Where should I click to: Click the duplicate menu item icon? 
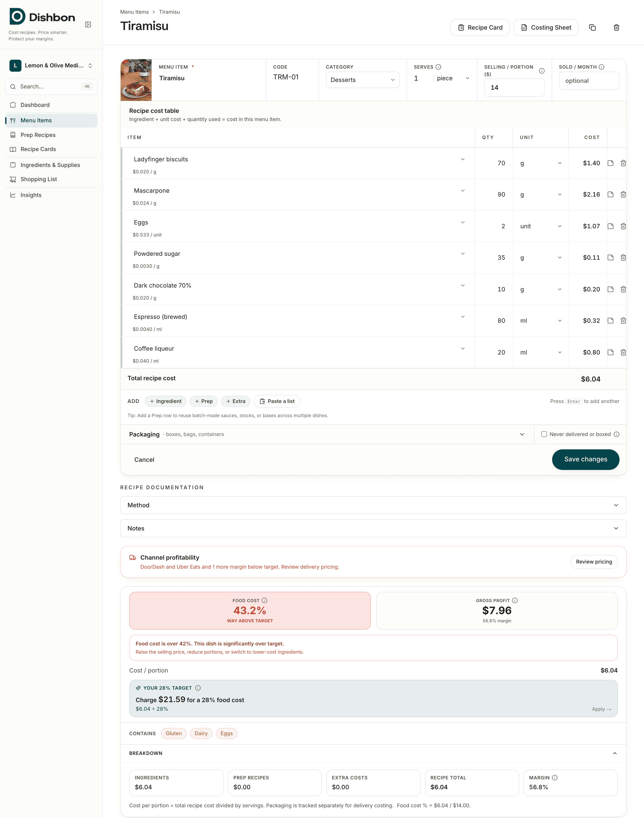pyautogui.click(x=592, y=27)
